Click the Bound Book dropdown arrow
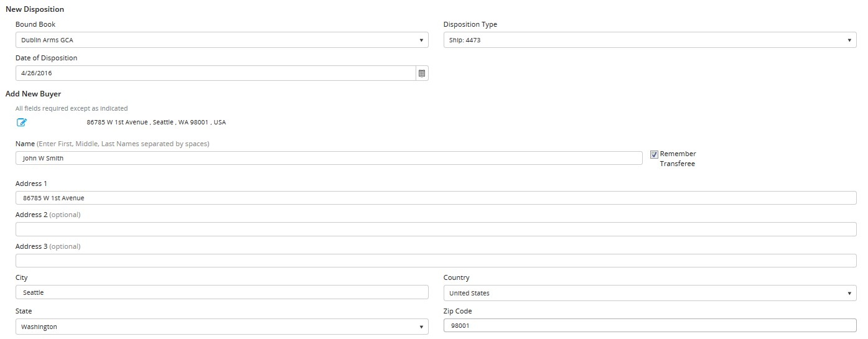 pos(421,40)
